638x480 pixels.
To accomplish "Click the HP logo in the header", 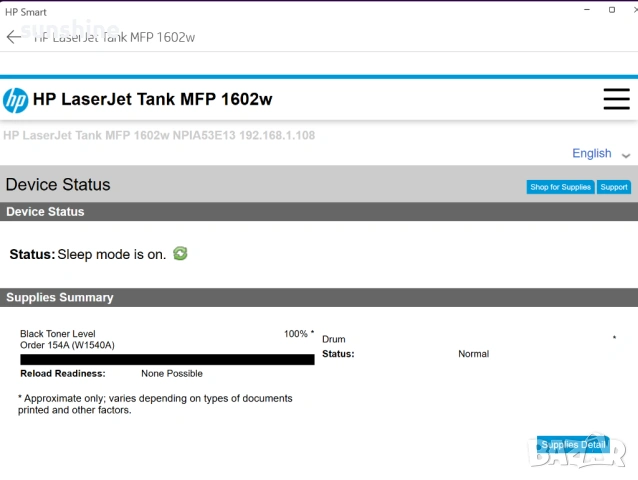I will [16, 100].
